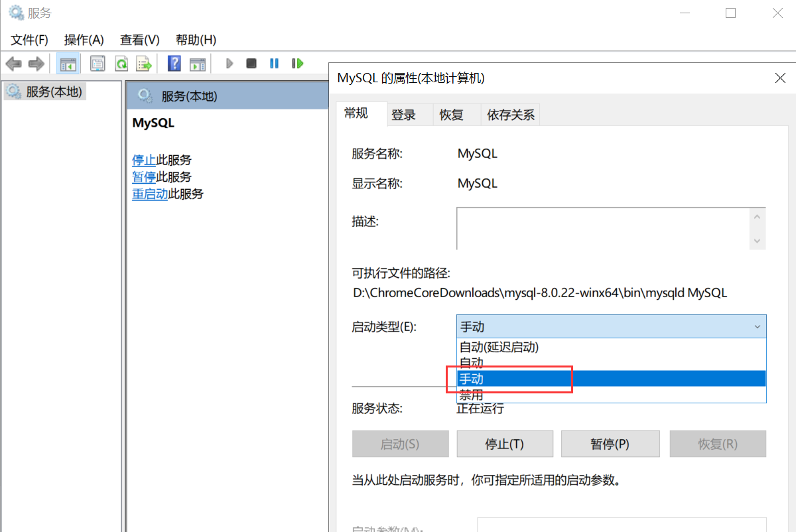
Task: Choose the 自动 startup type option
Action: 611,363
